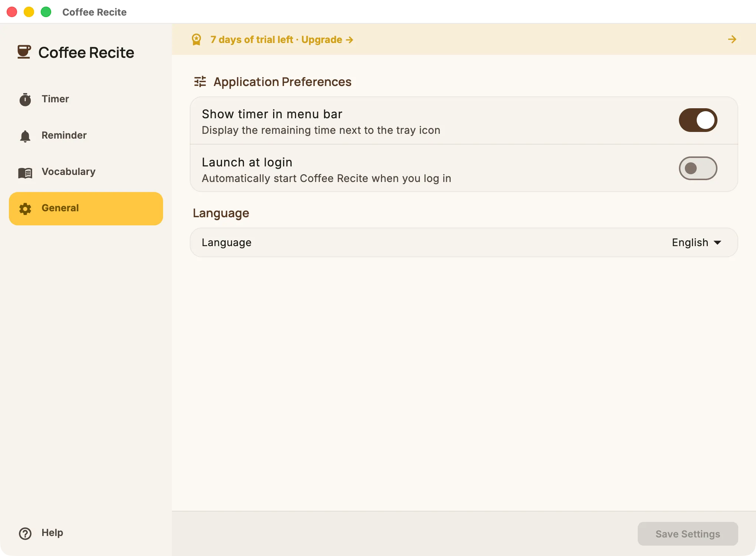The height and width of the screenshot is (556, 756).
Task: Enable the Launch at login toggle
Action: click(698, 168)
